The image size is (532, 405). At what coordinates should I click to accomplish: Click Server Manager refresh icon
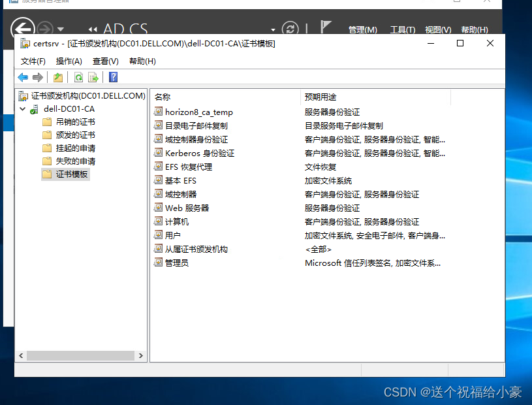290,29
